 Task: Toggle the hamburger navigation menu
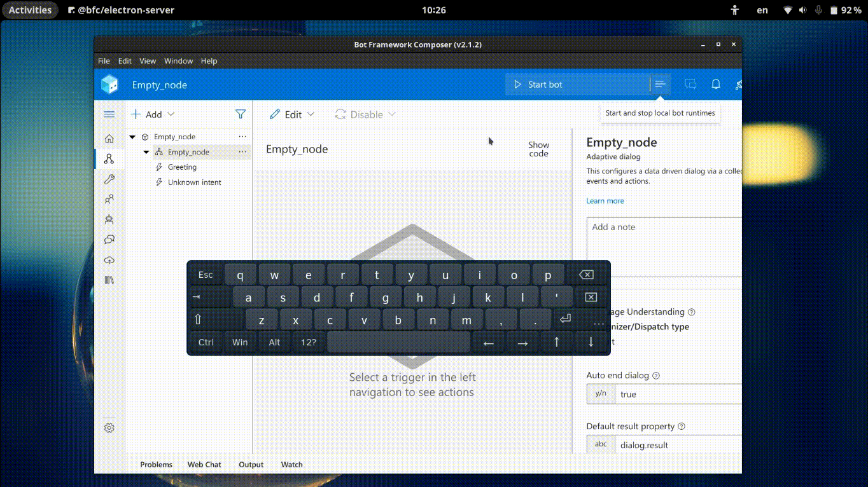(109, 114)
